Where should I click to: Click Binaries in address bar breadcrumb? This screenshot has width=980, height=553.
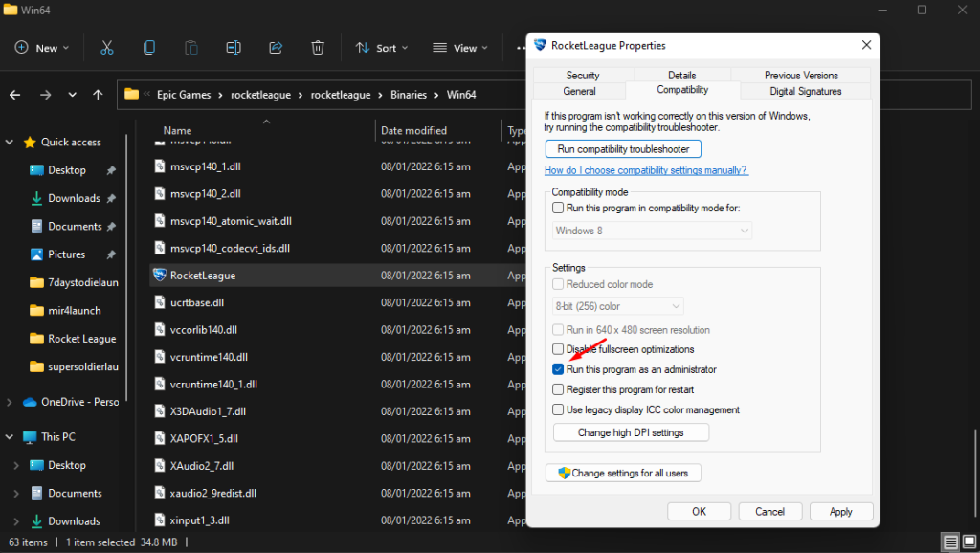point(408,95)
